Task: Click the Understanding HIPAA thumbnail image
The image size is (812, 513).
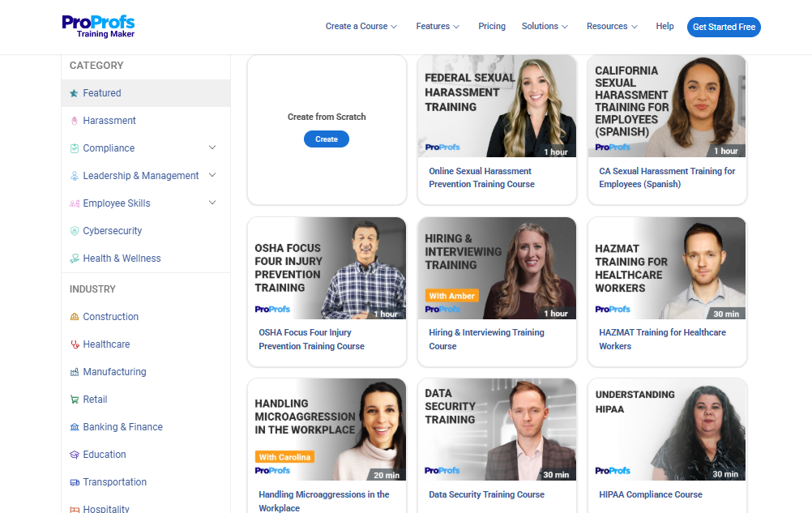Action: 667,430
